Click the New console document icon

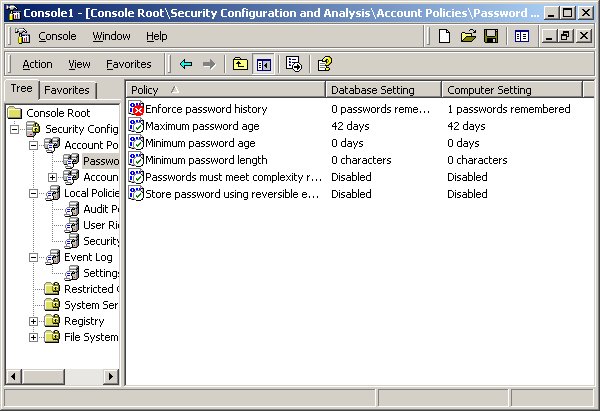coord(445,36)
